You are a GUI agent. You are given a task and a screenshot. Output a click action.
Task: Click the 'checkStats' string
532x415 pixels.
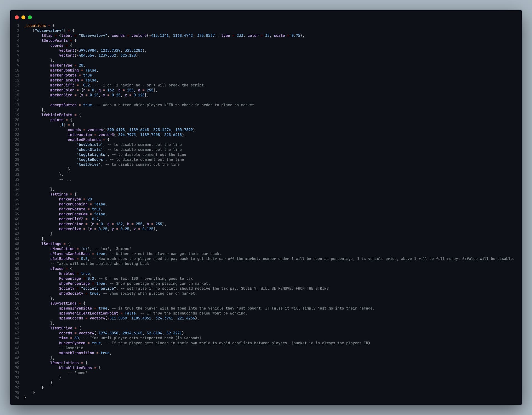click(90, 150)
